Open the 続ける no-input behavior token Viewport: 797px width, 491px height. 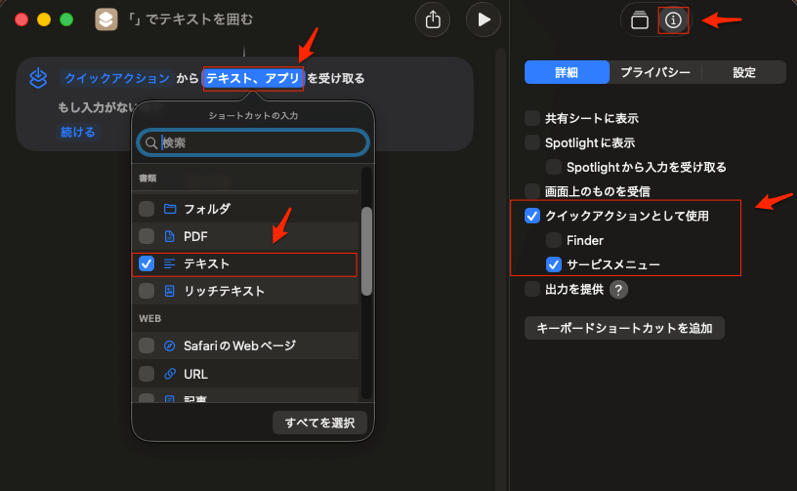(78, 132)
